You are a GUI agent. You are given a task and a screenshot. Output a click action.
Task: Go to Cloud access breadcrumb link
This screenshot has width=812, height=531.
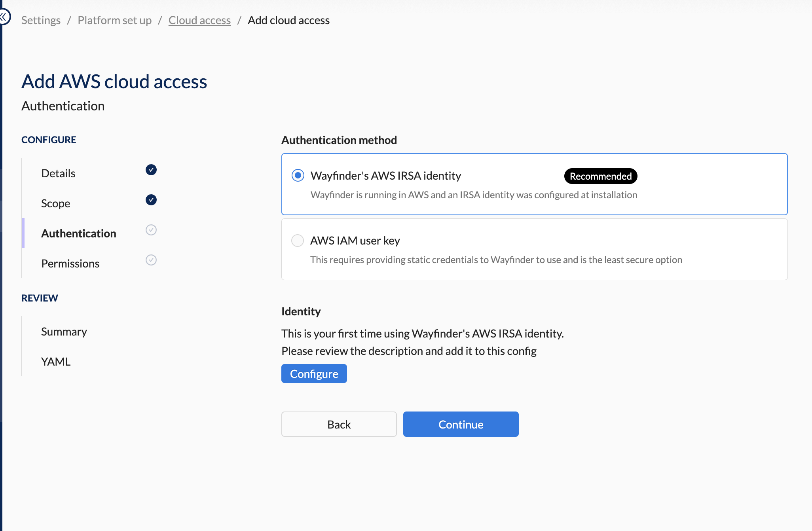199,20
